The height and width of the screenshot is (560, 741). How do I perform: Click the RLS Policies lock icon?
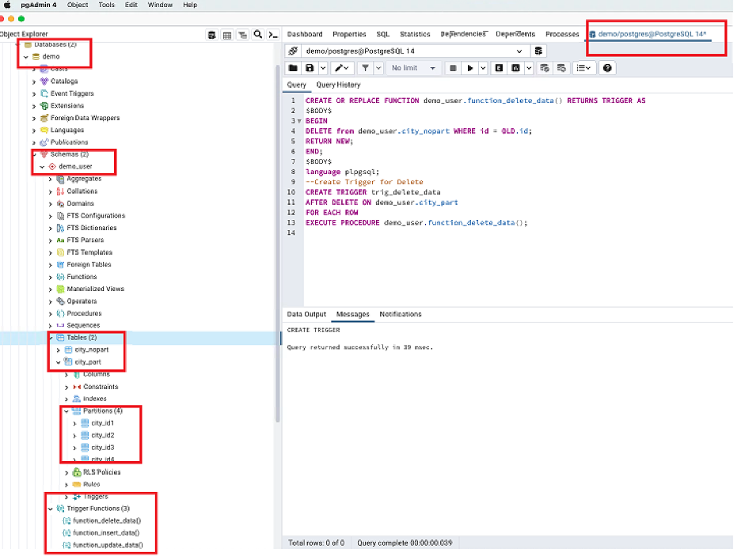pos(77,472)
